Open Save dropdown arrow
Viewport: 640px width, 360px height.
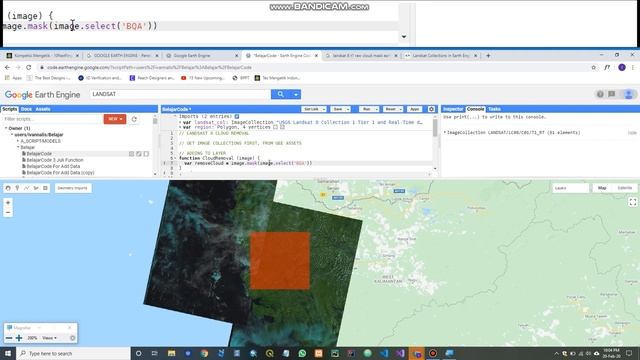pyautogui.click(x=348, y=109)
